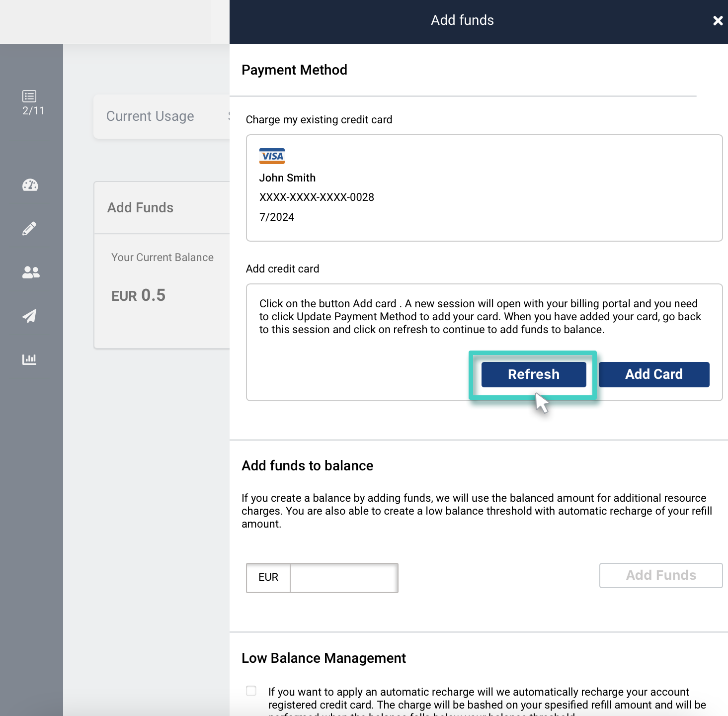
Task: Click the Payment Method heading
Action: [x=294, y=70]
